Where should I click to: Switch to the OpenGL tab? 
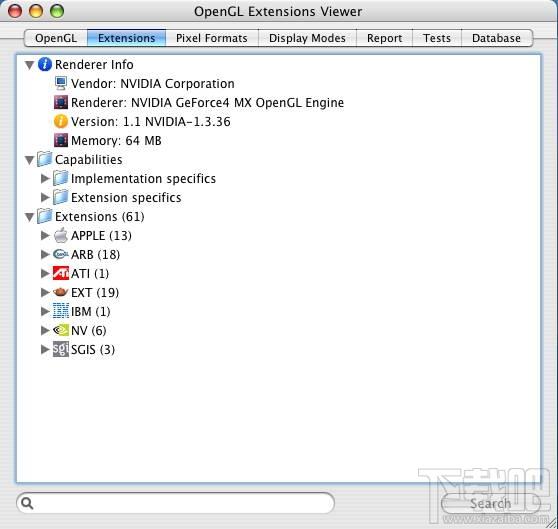pos(56,38)
